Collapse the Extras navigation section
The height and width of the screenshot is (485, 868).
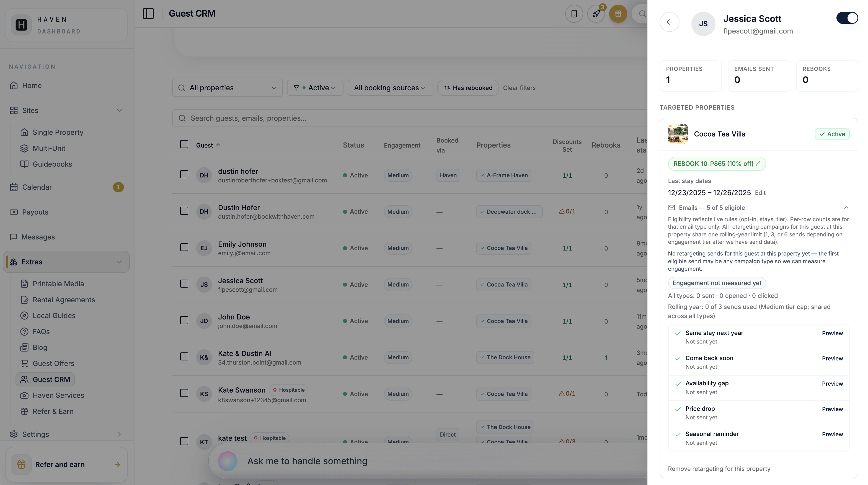coord(119,262)
